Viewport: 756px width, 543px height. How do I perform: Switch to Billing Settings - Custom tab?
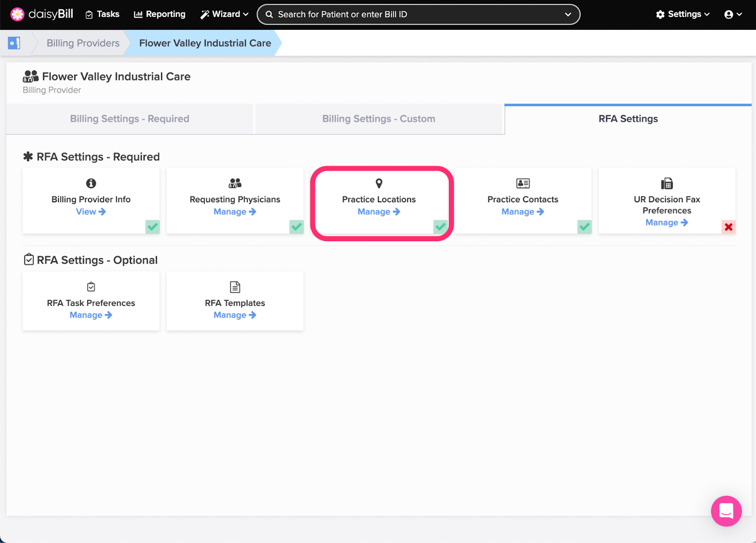pos(379,119)
